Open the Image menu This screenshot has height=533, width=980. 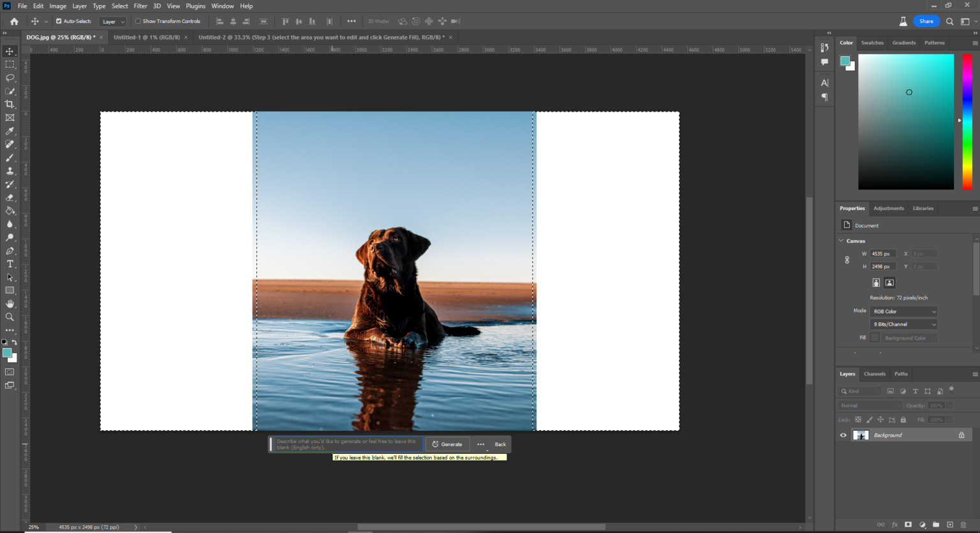(x=58, y=6)
